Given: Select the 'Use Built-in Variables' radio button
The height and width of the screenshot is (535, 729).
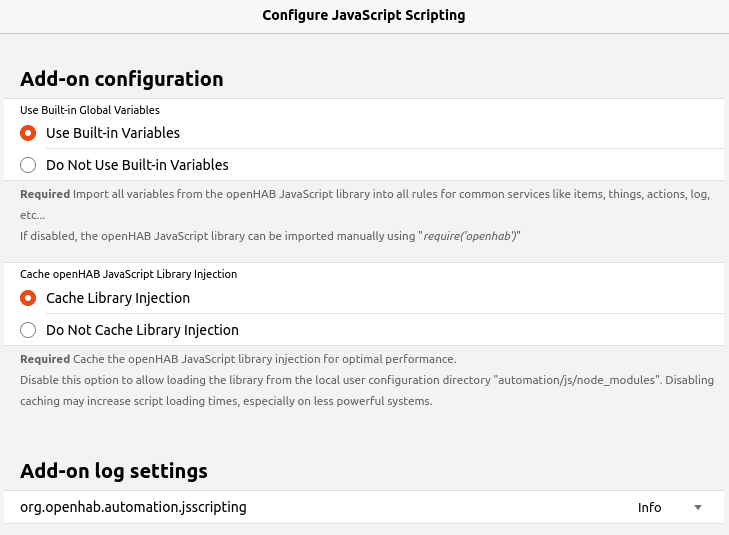Looking at the screenshot, I should (28, 132).
